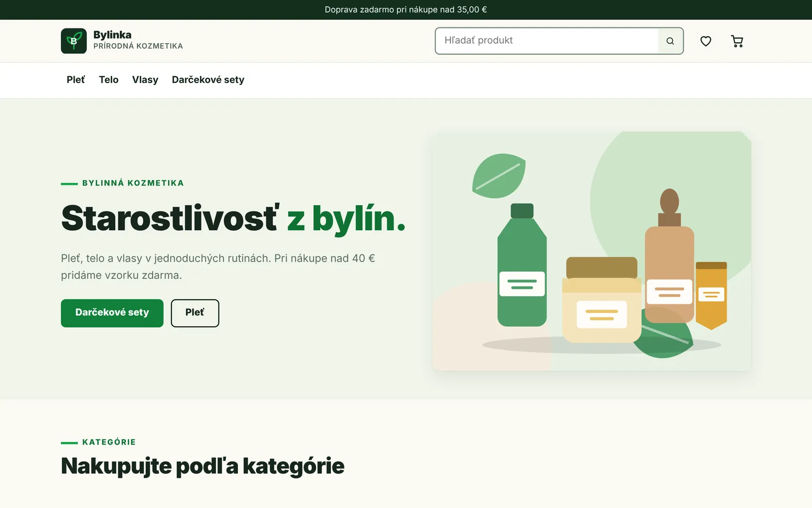Click the Bylinka leaf logo icon

[x=74, y=41]
